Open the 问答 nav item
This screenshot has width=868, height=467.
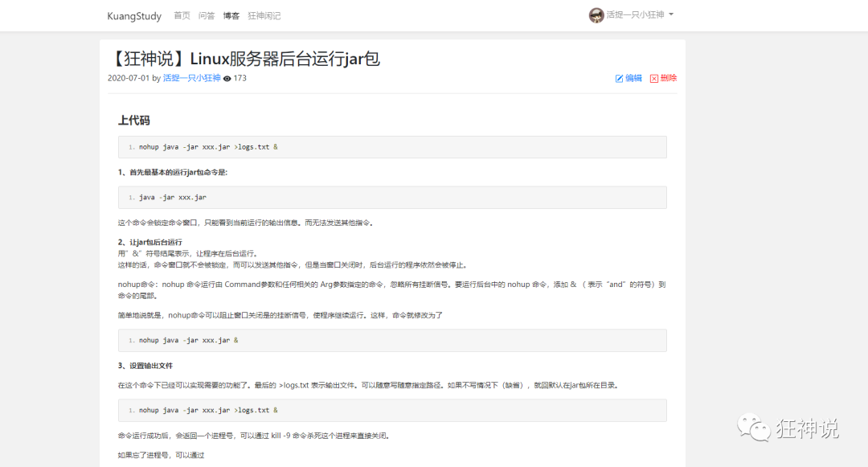(207, 15)
